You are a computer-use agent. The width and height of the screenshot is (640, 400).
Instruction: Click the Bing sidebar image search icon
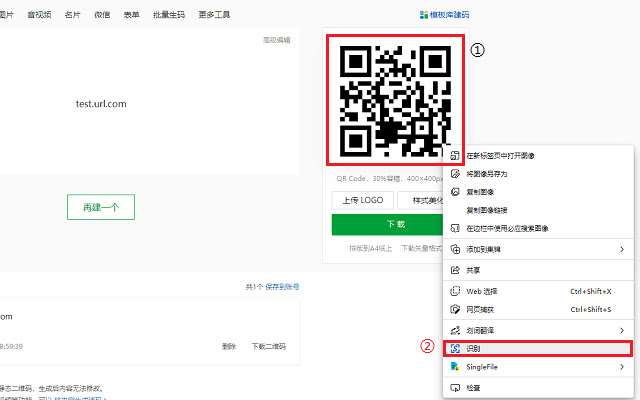(455, 228)
